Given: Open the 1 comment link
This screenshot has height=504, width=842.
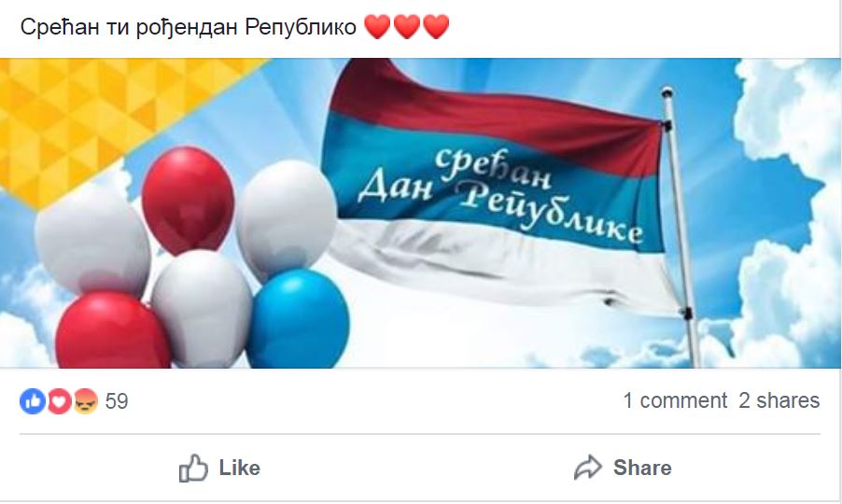Looking at the screenshot, I should (x=675, y=400).
